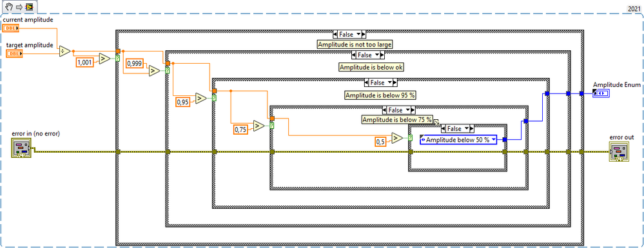Go to previous case above 'Amplitude is below ok'
This screenshot has width=644, height=248.
[x=354, y=55]
